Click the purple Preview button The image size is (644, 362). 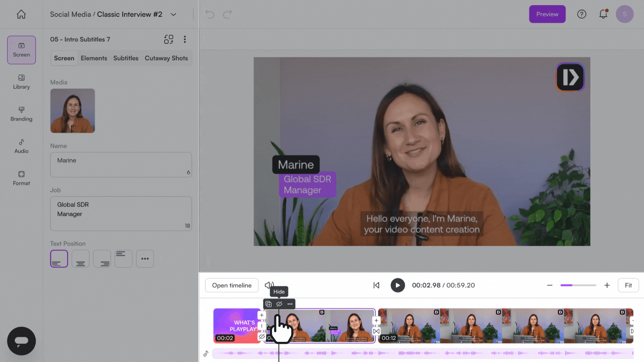tap(547, 14)
